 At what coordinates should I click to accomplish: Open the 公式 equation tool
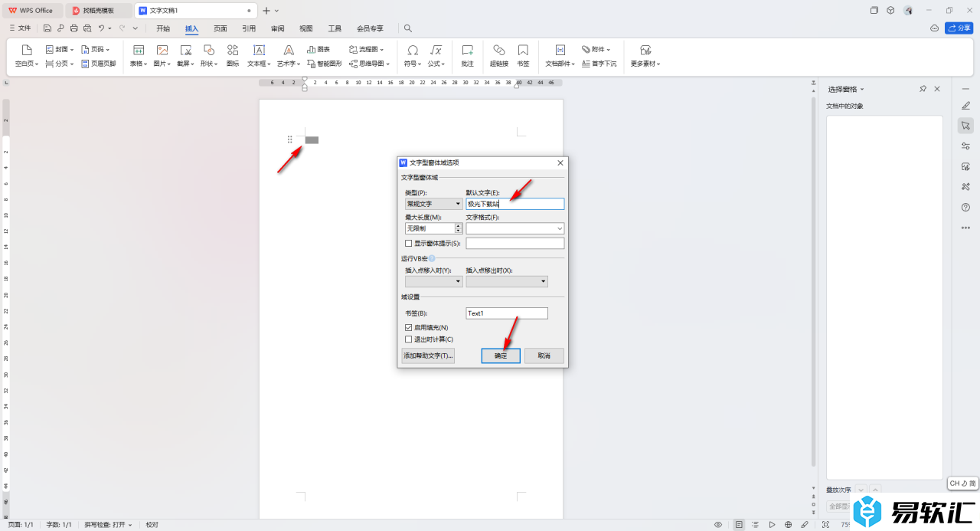click(x=436, y=56)
